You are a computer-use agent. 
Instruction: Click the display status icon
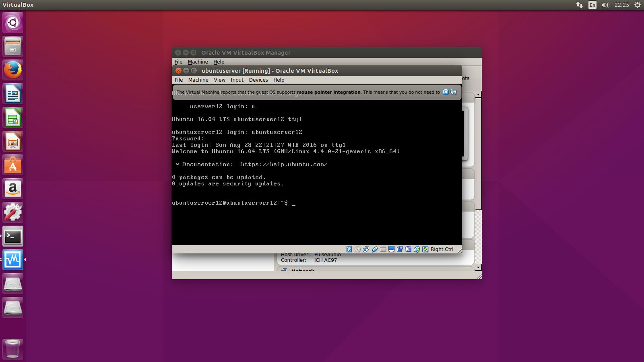pyautogui.click(x=392, y=249)
